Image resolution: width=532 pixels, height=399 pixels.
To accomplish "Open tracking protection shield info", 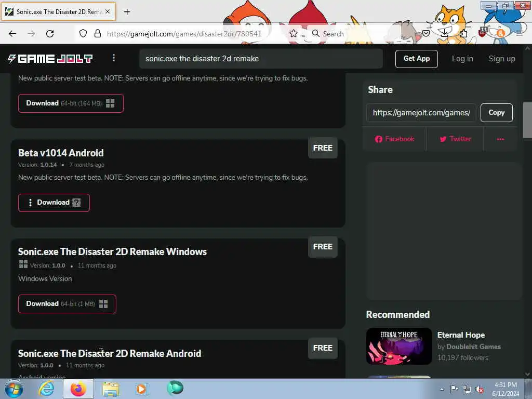I will pos(83,33).
